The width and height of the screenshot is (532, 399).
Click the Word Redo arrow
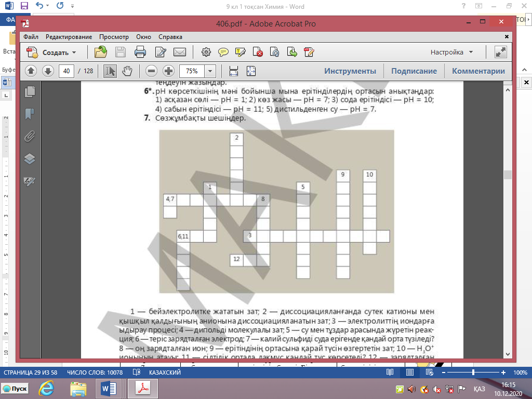60,6
